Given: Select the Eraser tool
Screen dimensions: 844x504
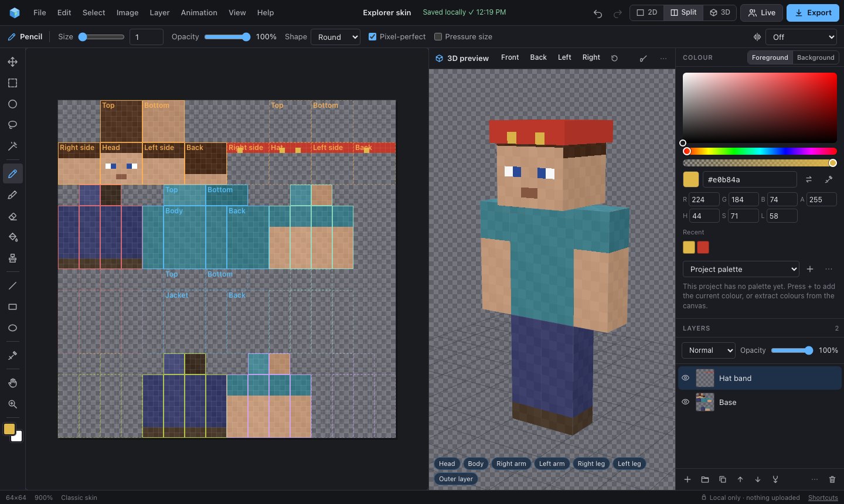Looking at the screenshot, I should (x=12, y=216).
